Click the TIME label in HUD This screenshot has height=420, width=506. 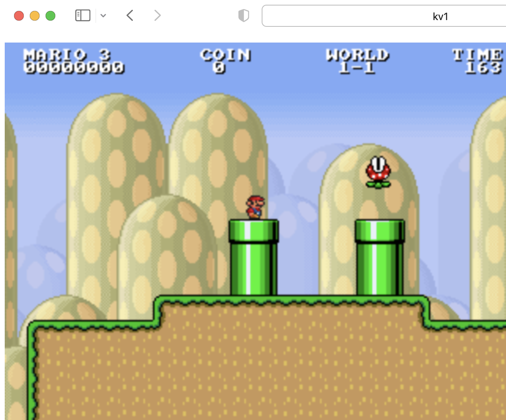coord(477,55)
